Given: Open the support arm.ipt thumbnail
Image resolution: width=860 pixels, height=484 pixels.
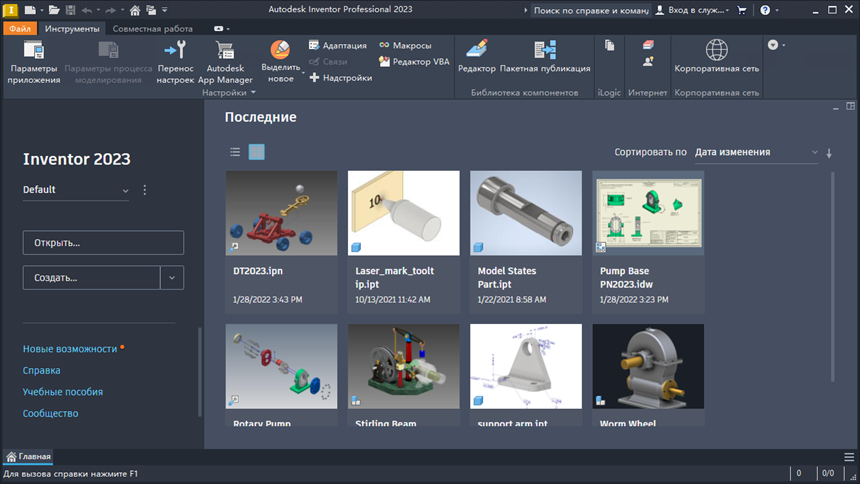Looking at the screenshot, I should 526,366.
